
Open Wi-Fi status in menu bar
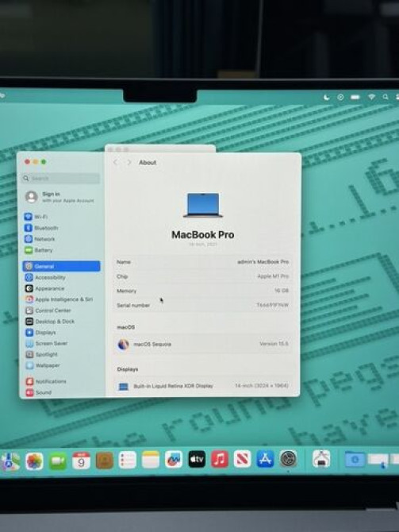coord(371,97)
